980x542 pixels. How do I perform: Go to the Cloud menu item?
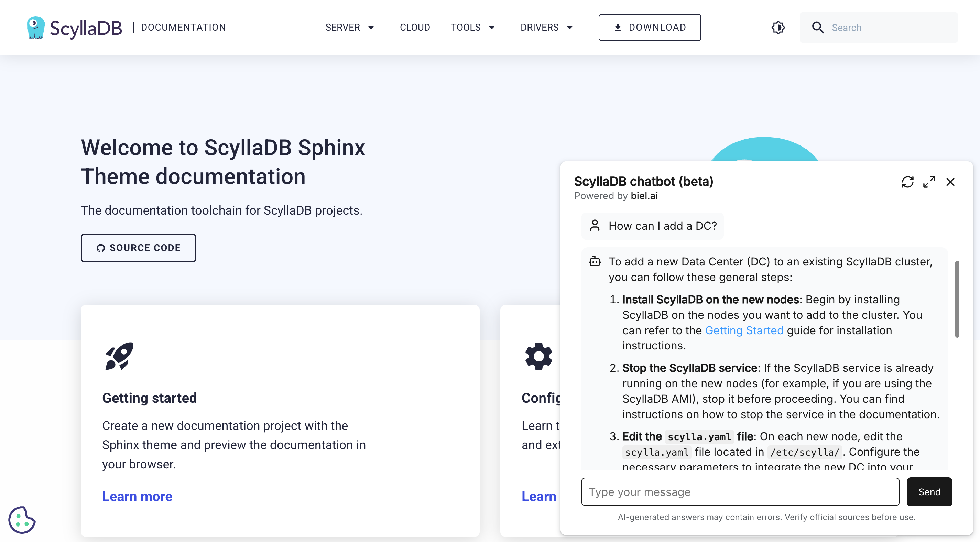coord(414,28)
